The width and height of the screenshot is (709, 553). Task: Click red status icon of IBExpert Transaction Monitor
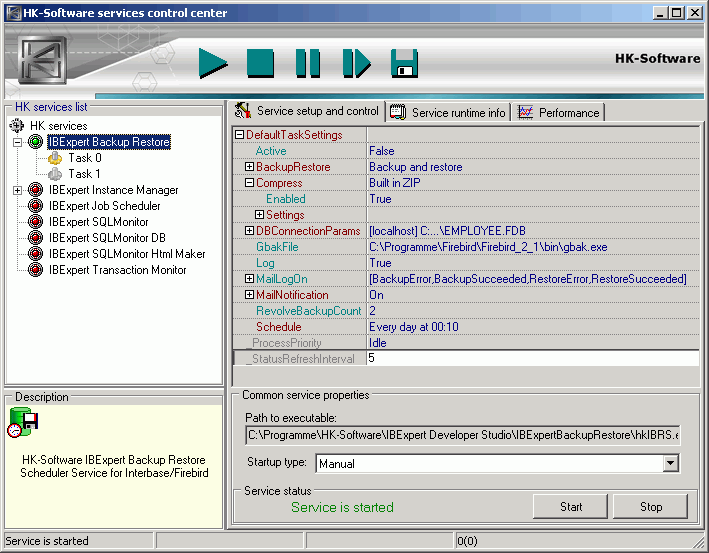35,270
